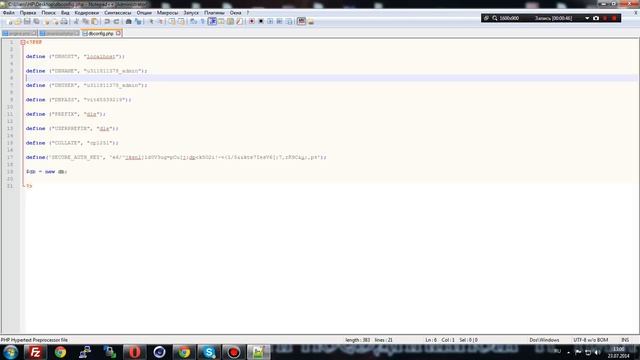Image resolution: width=640 pixels, height=360 pixels.
Task: Click the 1600x900 capture size label
Action: (509, 18)
